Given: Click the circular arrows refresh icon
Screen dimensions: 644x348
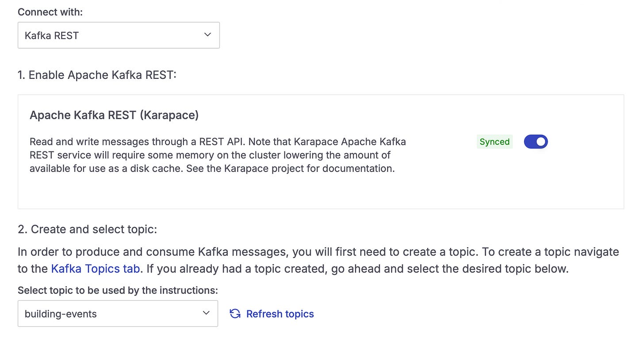Looking at the screenshot, I should [x=235, y=314].
